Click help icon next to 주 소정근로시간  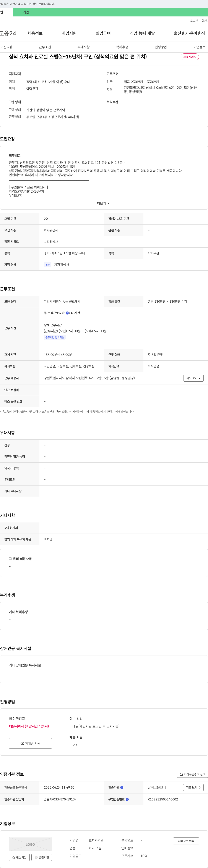click(x=67, y=313)
